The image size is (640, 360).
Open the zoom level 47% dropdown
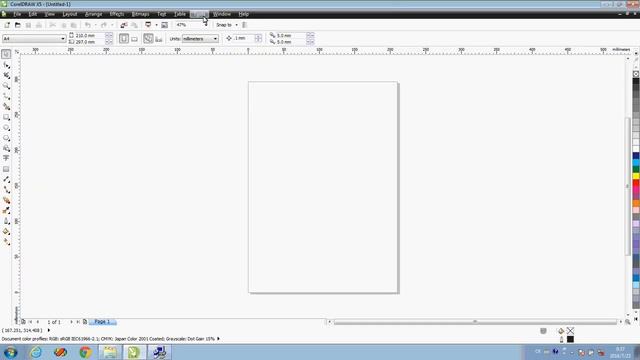tap(206, 25)
